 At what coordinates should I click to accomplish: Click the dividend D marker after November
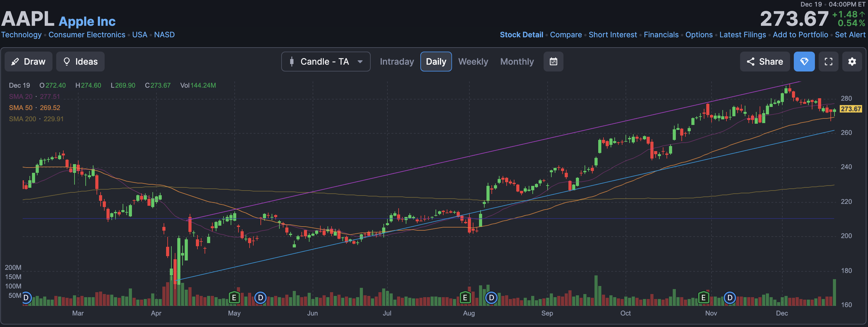[730, 298]
